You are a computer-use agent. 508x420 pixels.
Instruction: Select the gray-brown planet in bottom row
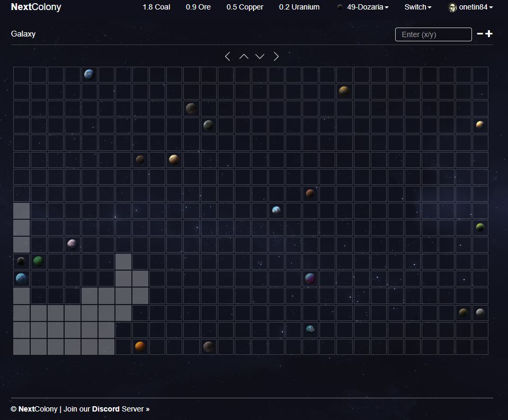pyautogui.click(x=208, y=346)
